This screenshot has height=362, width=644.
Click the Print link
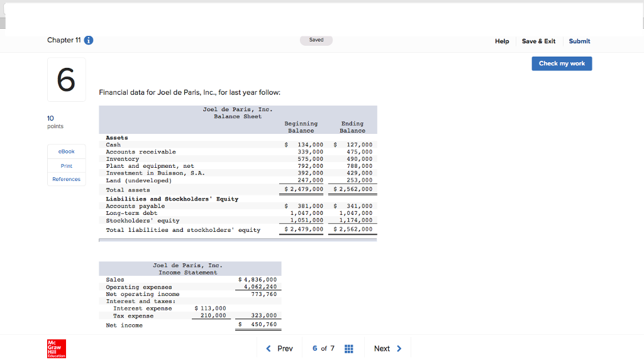point(66,165)
